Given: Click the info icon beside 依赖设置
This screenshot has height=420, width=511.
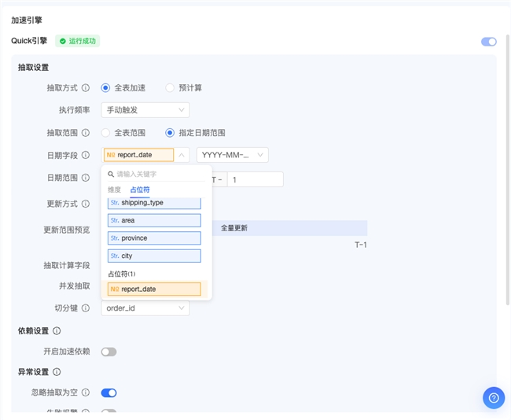Looking at the screenshot, I should click(57, 331).
